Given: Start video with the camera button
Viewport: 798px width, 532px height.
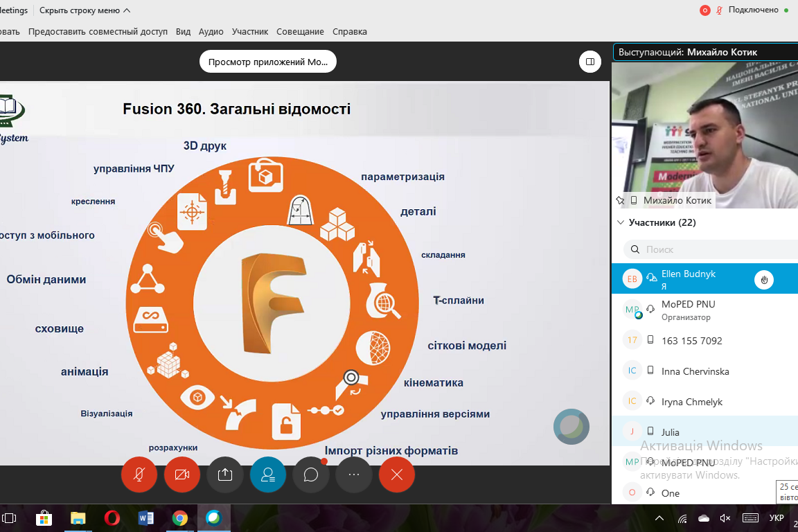Looking at the screenshot, I should 181,475.
